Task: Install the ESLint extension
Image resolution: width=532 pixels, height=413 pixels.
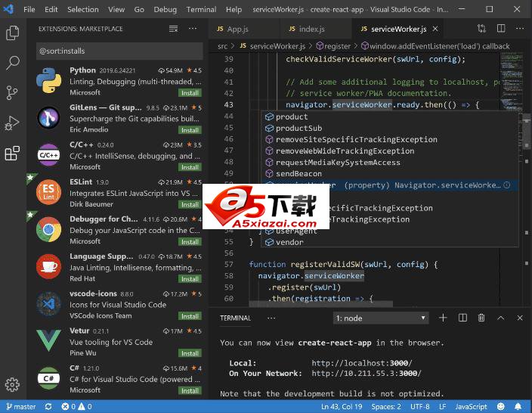Action: click(190, 204)
